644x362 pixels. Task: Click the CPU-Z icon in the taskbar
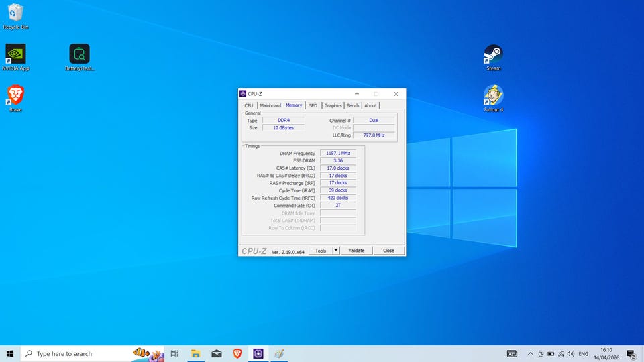pos(258,353)
